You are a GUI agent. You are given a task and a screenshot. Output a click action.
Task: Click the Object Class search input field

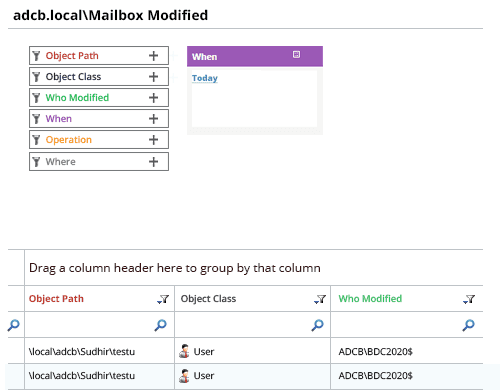pyautogui.click(x=243, y=325)
